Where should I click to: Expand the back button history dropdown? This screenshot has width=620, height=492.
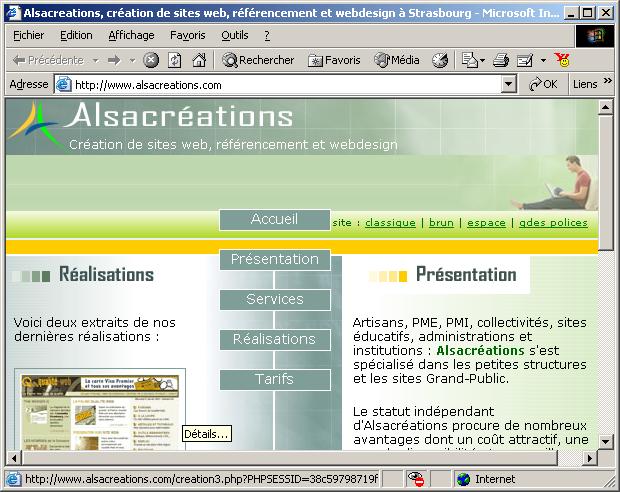click(x=95, y=61)
